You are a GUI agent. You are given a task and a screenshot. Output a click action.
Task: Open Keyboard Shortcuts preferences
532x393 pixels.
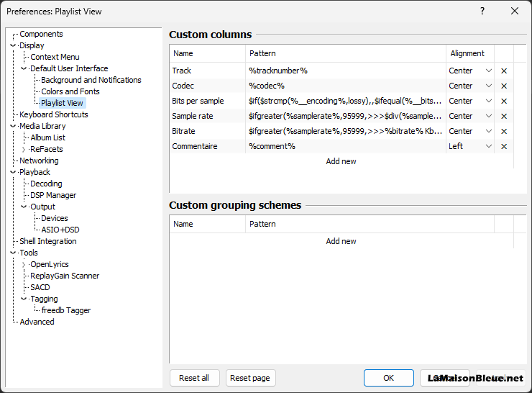[54, 114]
